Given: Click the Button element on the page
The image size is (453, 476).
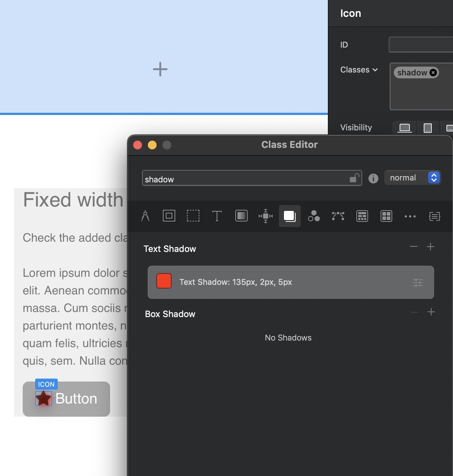Looking at the screenshot, I should [x=75, y=399].
